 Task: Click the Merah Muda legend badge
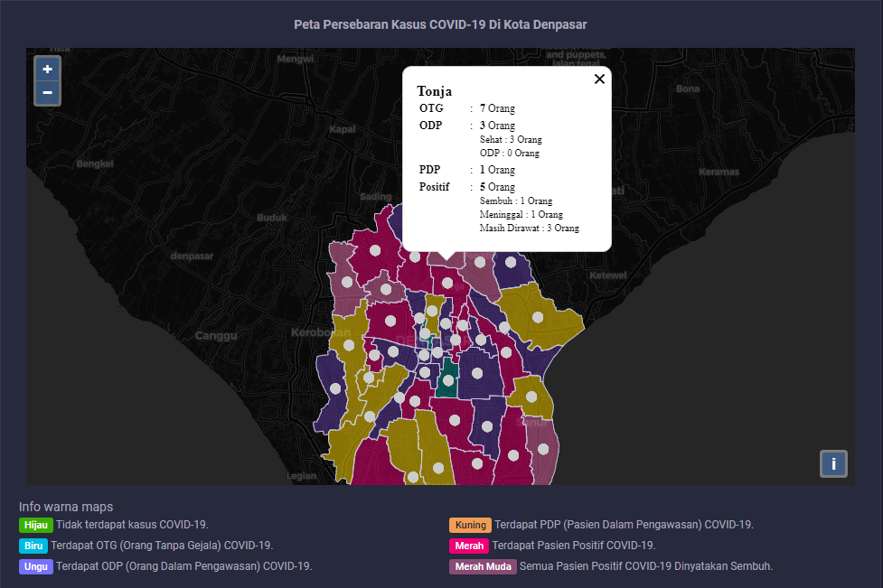click(482, 566)
